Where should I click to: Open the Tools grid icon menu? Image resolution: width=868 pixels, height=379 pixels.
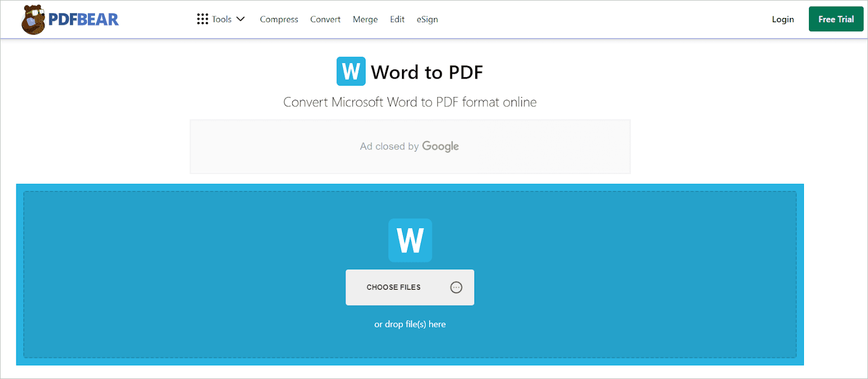click(202, 19)
